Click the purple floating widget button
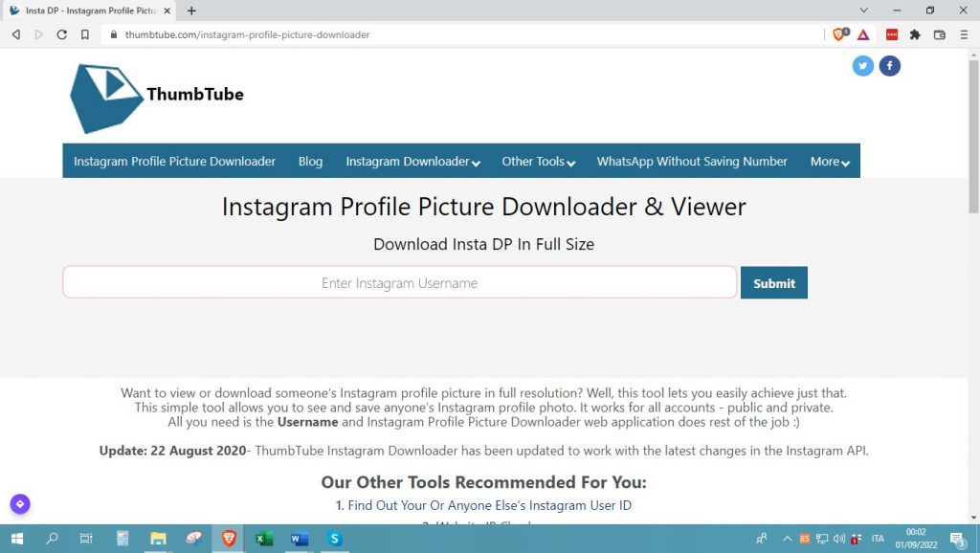This screenshot has width=980, height=553. click(20, 504)
